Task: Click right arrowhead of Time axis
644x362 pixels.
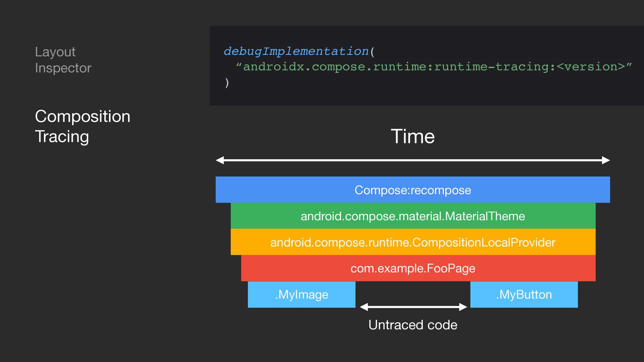Action: tap(606, 160)
